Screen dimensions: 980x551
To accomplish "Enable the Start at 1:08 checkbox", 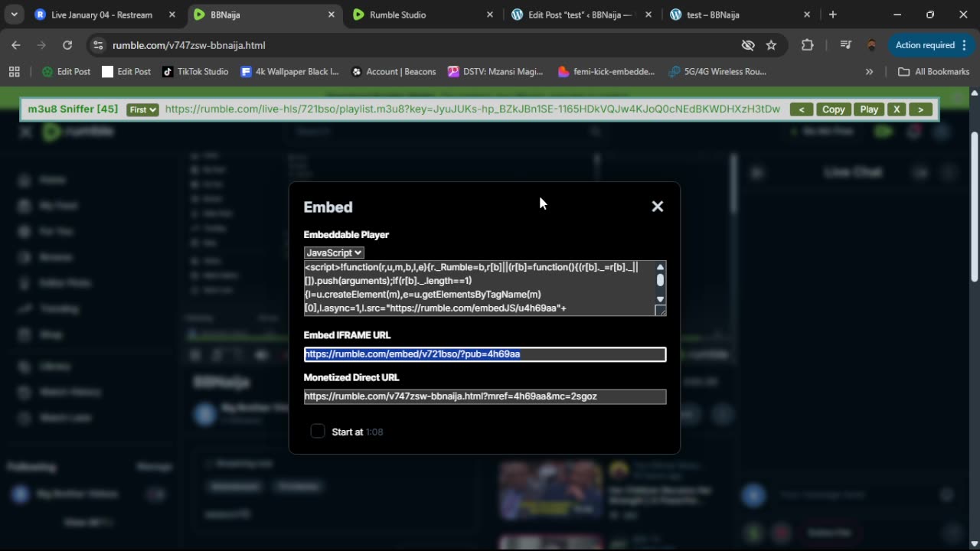I will click(318, 432).
